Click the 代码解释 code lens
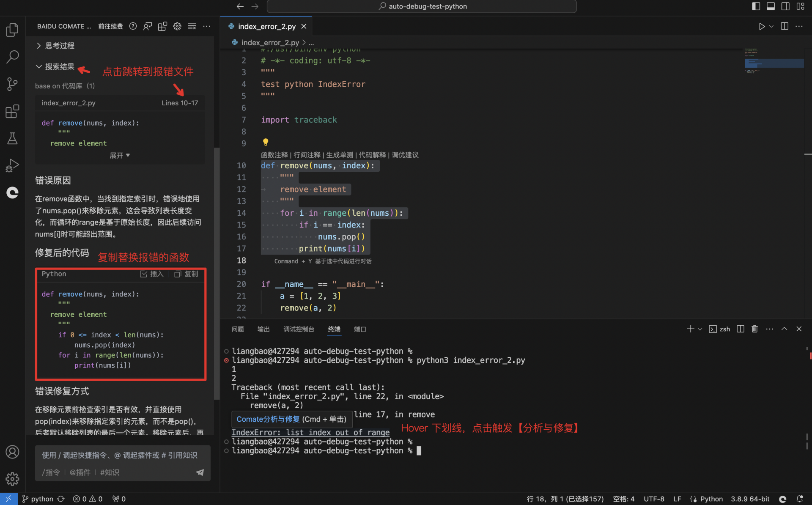812x505 pixels. pyautogui.click(x=372, y=155)
